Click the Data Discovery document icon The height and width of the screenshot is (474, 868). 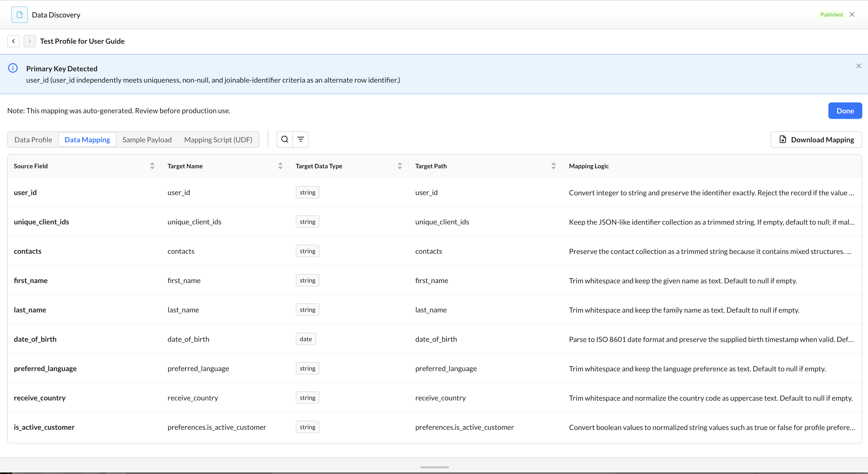[19, 14]
